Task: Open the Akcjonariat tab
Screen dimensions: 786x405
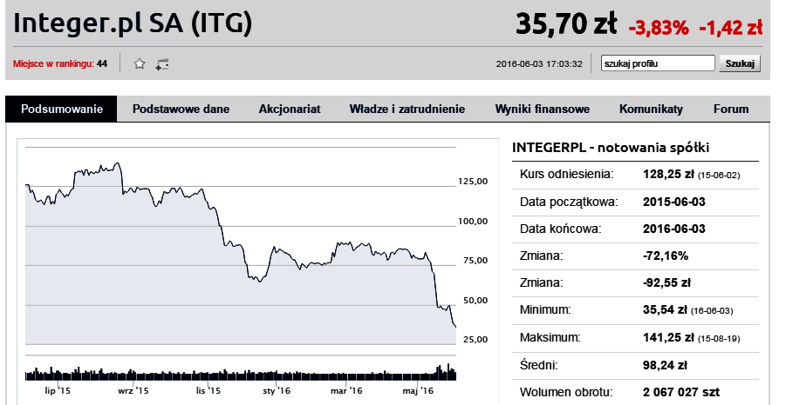Action: pos(289,109)
